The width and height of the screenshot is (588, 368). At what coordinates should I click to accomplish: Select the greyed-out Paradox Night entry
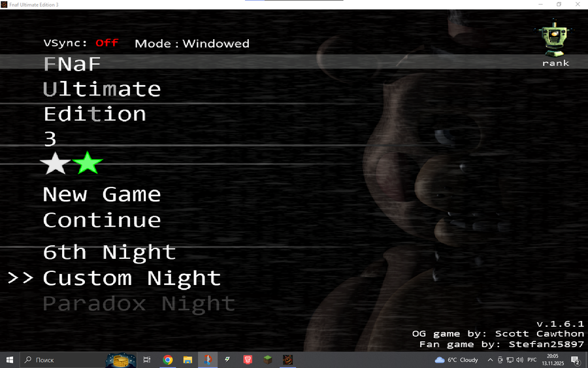[139, 303]
